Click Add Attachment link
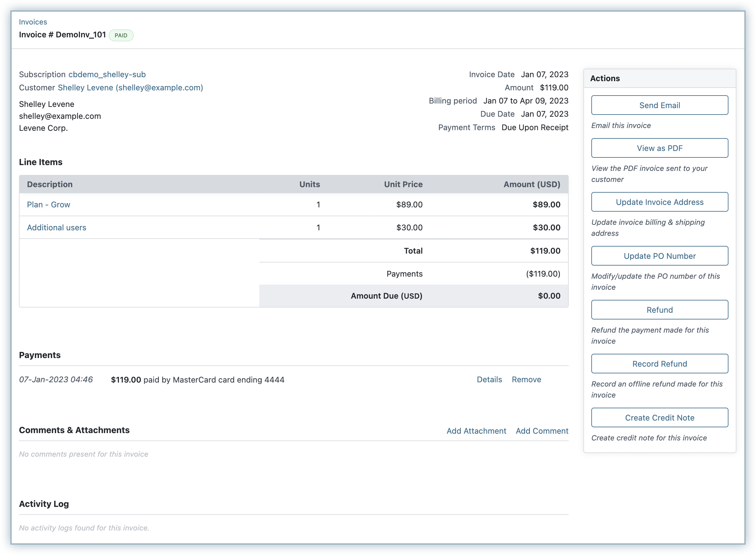This screenshot has width=756, height=555. click(476, 431)
